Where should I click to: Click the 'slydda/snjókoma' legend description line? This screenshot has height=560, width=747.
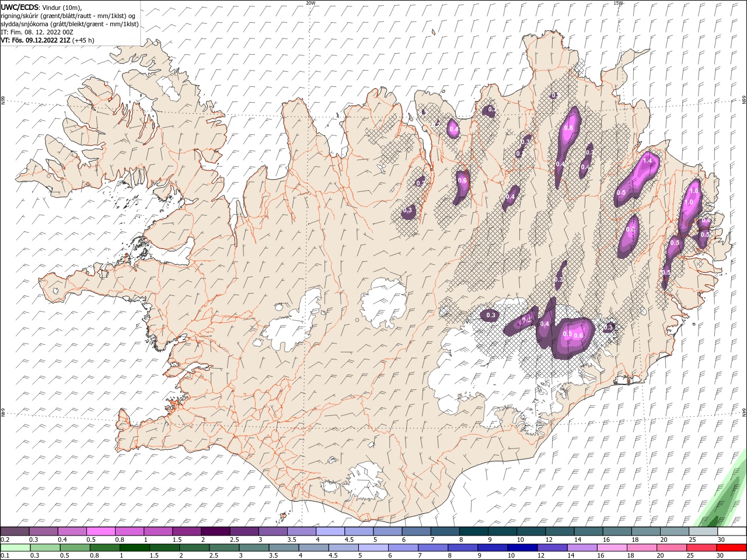pos(69,24)
